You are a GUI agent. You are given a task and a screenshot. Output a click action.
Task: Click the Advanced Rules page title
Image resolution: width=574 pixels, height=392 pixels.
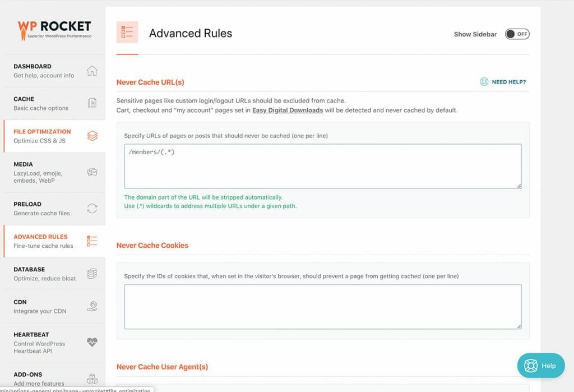[x=191, y=33]
